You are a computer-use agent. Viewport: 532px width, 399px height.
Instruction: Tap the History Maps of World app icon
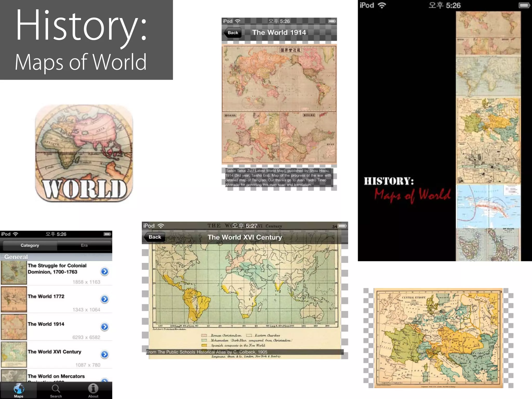tap(84, 153)
